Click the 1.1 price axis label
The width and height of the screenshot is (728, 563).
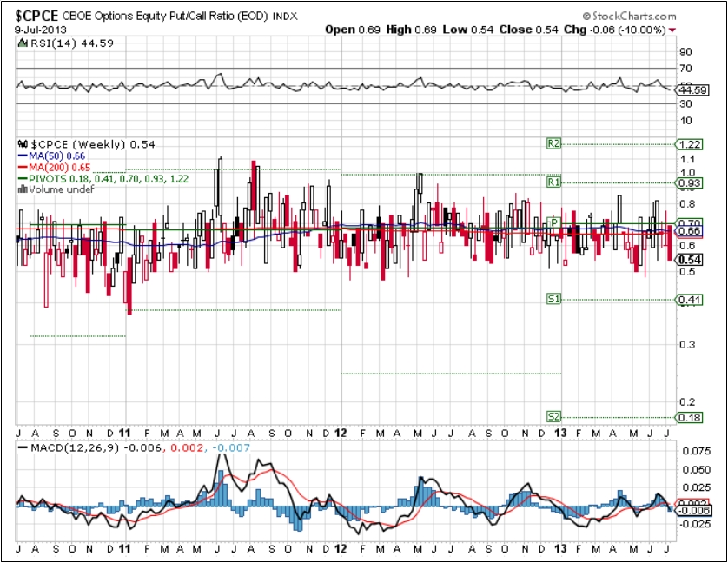pyautogui.click(x=687, y=159)
